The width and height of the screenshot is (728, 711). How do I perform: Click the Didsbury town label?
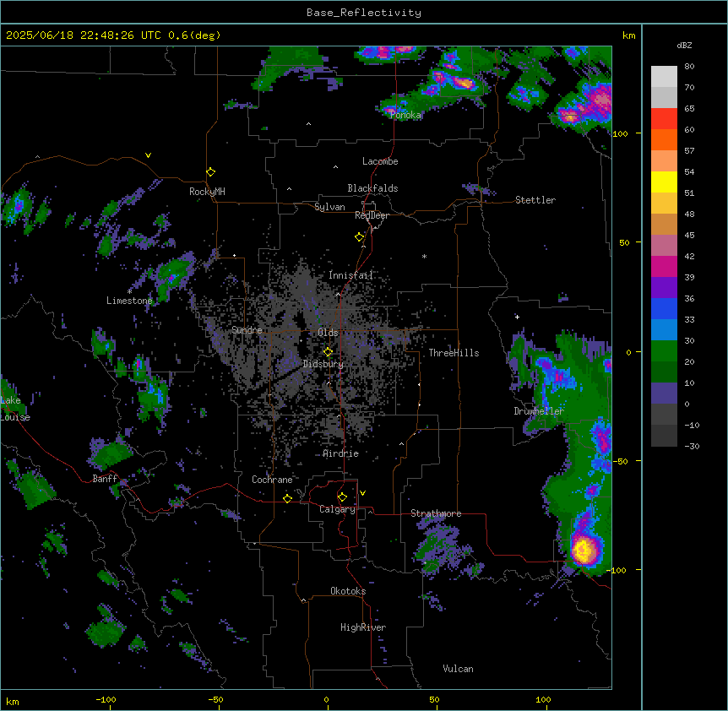pyautogui.click(x=323, y=364)
